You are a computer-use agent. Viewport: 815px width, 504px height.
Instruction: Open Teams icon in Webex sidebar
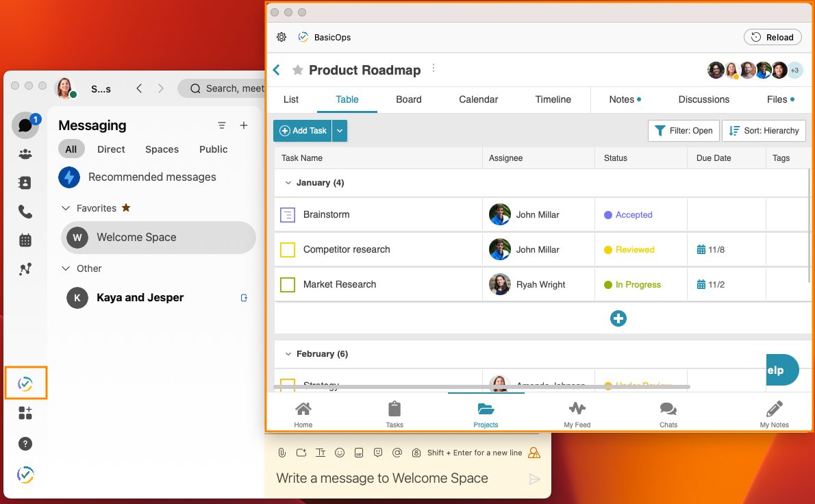[25, 154]
